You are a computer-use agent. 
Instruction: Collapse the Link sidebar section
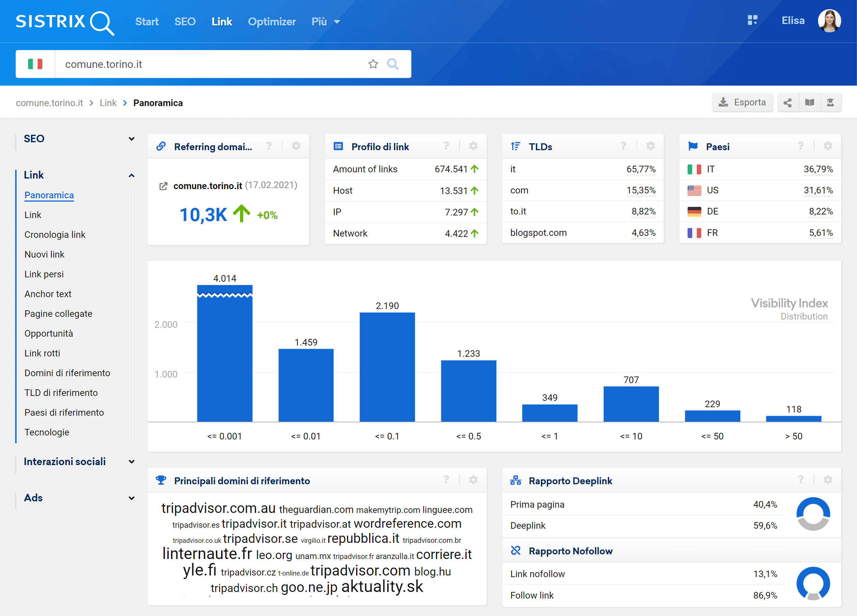tap(132, 175)
